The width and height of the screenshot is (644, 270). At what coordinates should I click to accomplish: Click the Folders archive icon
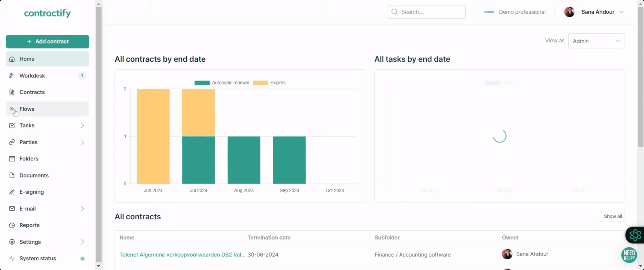12,159
